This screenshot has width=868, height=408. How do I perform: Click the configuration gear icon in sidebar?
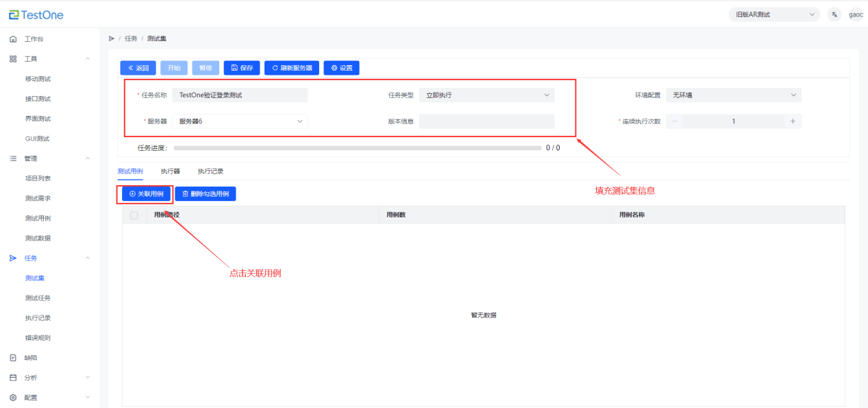tap(13, 397)
